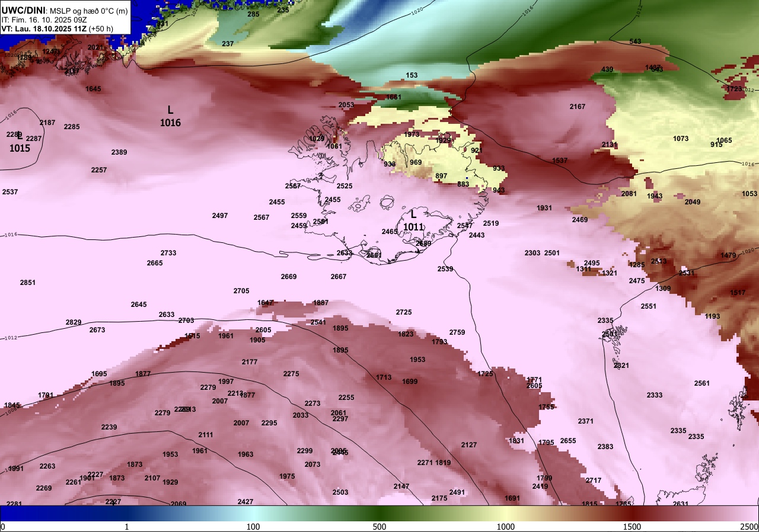
Task: Click the height value 2049
Action: click(x=693, y=202)
